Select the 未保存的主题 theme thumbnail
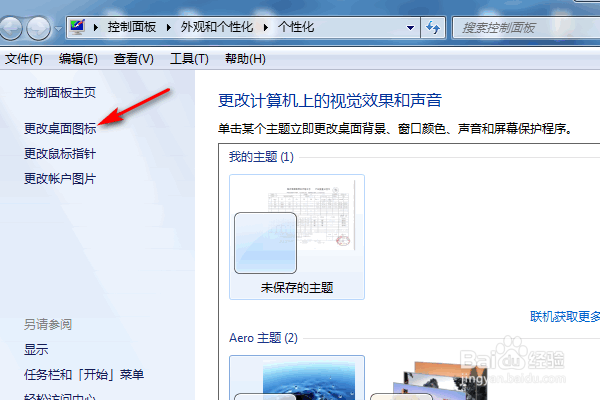 click(x=297, y=237)
